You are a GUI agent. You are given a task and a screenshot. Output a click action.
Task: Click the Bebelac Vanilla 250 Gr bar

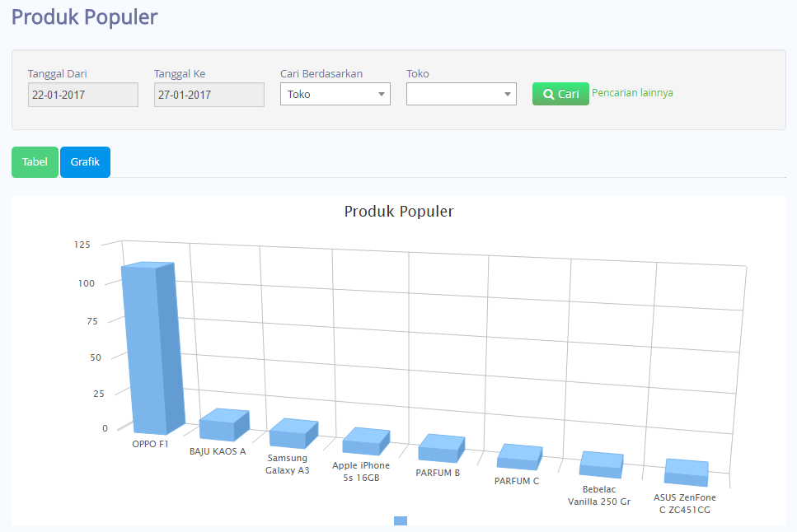click(602, 465)
